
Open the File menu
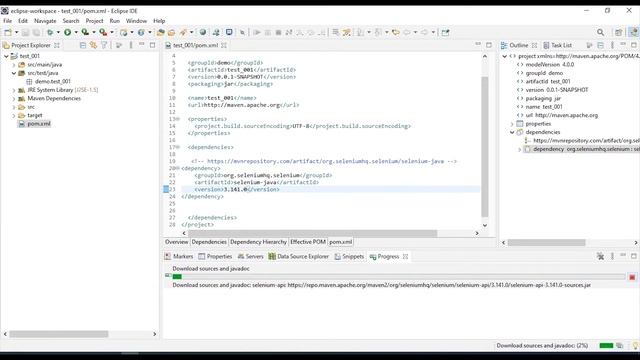[7, 21]
